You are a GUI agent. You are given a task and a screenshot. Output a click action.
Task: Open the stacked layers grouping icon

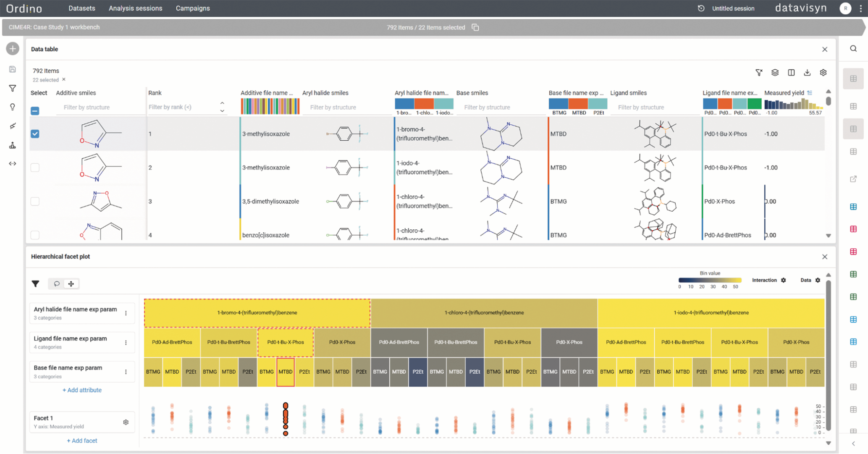coord(775,73)
